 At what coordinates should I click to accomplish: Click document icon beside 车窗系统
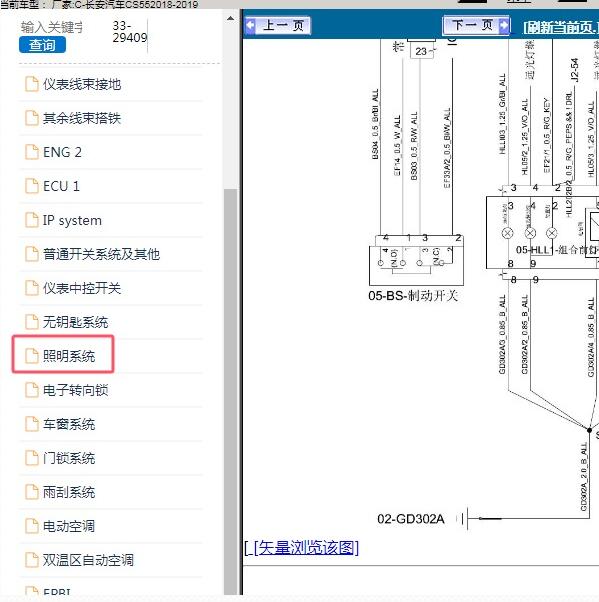click(x=32, y=424)
